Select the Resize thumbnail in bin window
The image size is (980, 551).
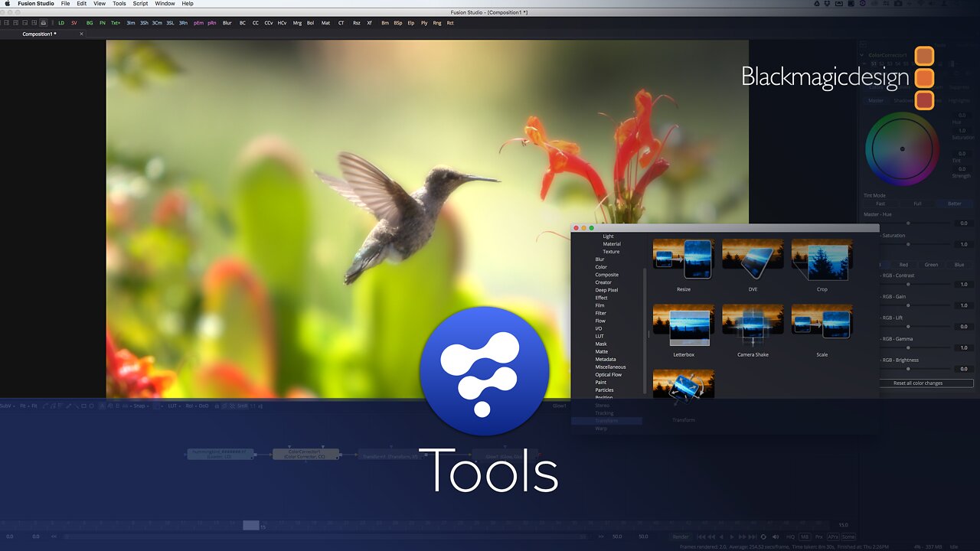coord(684,260)
